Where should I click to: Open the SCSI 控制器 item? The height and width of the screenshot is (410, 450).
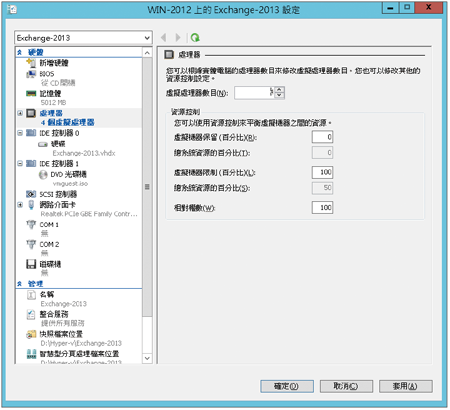(58, 194)
